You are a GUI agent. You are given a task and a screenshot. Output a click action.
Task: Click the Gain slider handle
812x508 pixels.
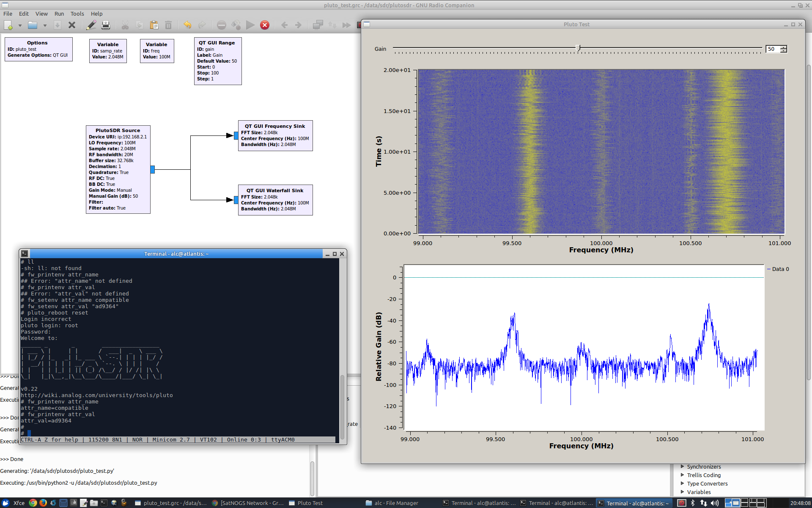click(578, 48)
